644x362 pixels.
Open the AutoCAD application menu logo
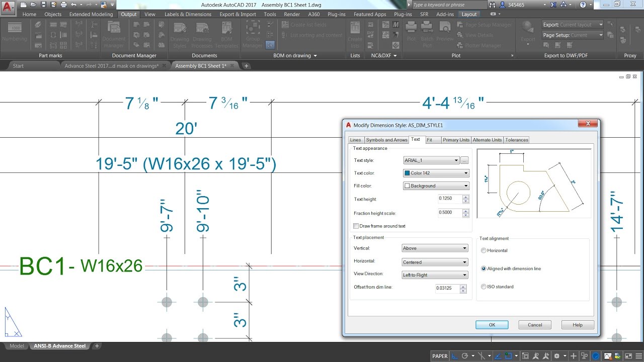8,6
